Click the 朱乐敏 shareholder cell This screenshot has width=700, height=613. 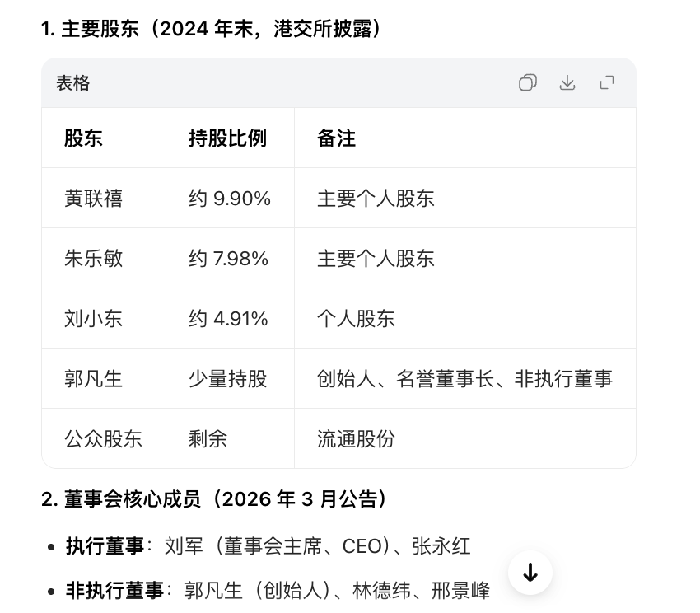93,259
